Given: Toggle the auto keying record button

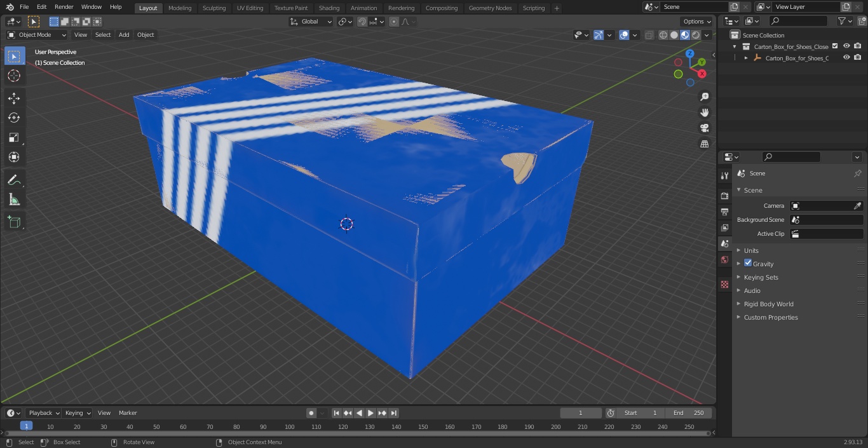Looking at the screenshot, I should point(311,413).
